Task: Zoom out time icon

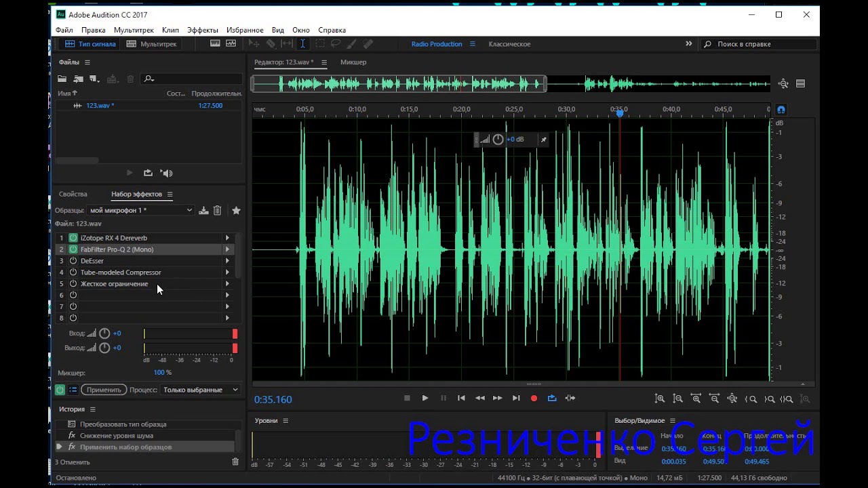Action: point(714,399)
